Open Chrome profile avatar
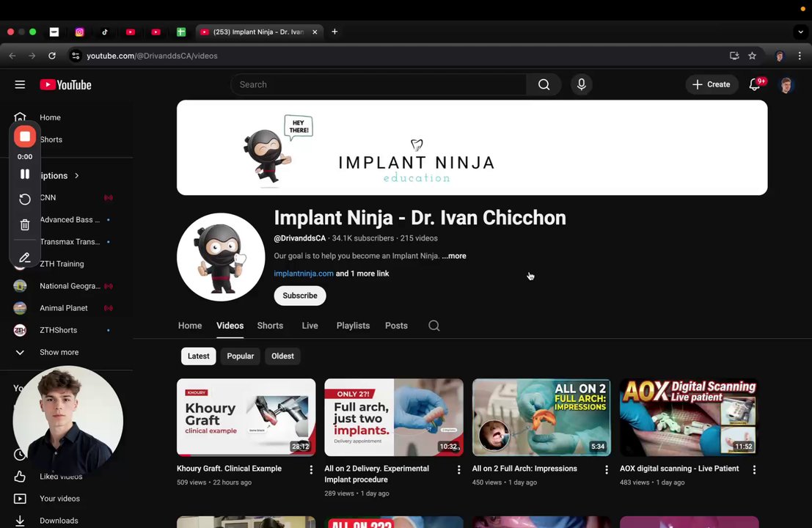The width and height of the screenshot is (812, 528). pos(780,56)
